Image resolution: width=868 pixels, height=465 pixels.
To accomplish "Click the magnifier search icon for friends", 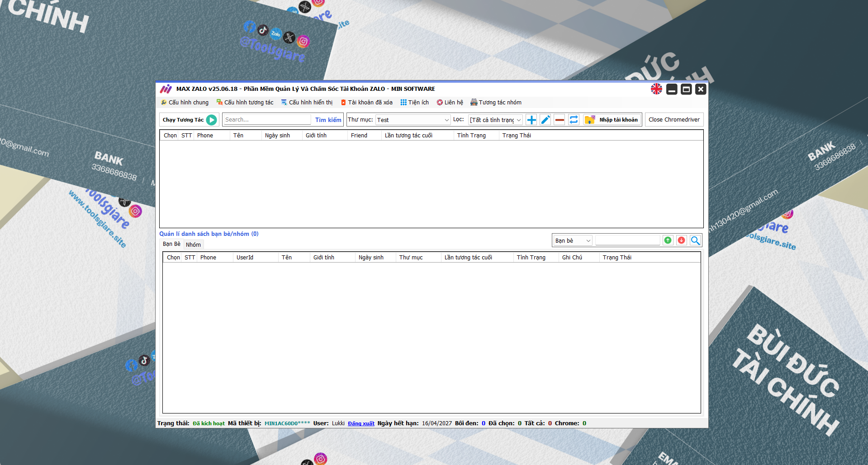I will point(695,240).
